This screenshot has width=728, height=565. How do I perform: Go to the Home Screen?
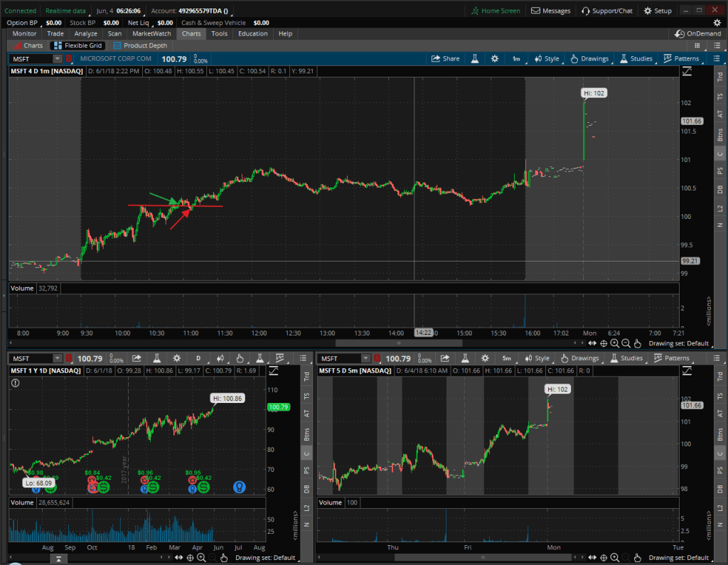[x=496, y=11]
